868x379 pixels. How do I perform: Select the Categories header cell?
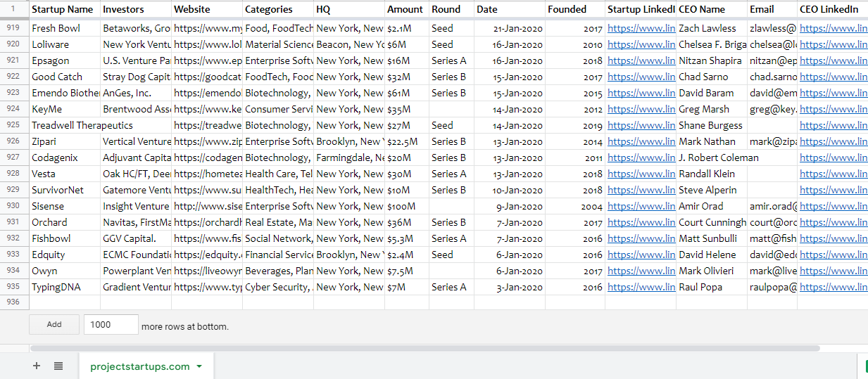pyautogui.click(x=278, y=9)
